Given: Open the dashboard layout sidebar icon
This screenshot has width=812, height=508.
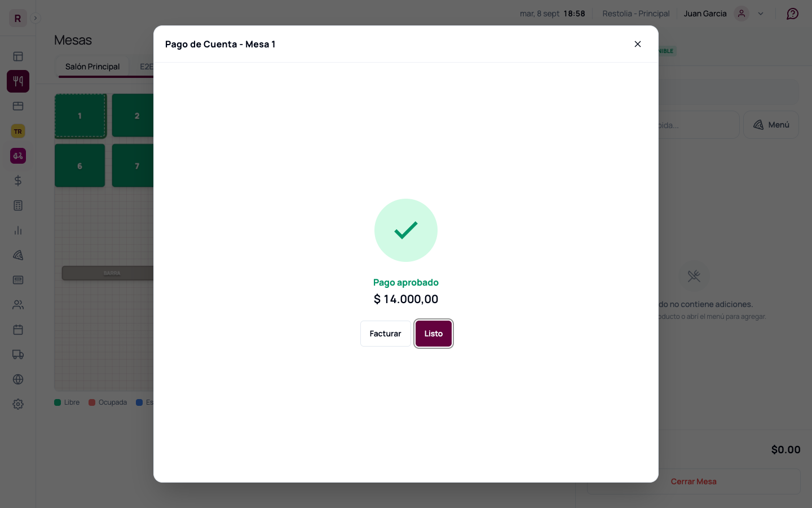Looking at the screenshot, I should (18, 56).
